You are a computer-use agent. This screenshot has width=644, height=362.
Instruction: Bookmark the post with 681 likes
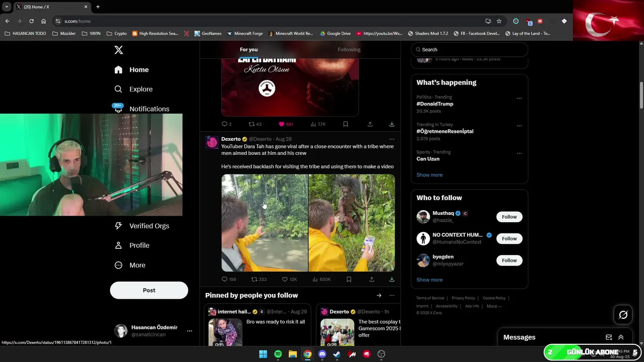click(x=346, y=124)
